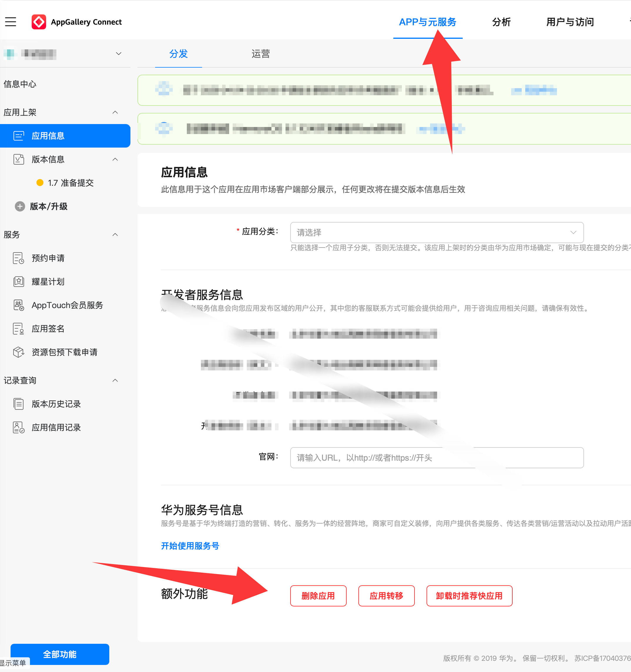The image size is (631, 672).
Task: Expand the app selector dropdown chevron
Action: point(119,54)
